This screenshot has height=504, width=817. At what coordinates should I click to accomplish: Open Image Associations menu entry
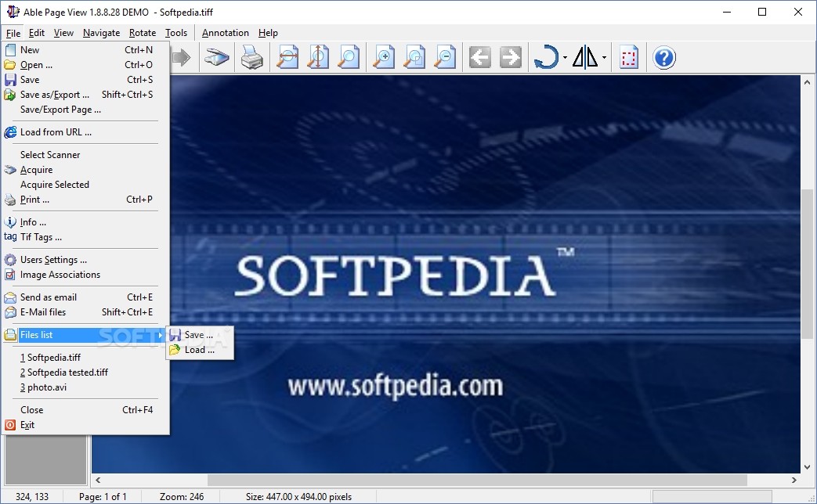(x=85, y=275)
